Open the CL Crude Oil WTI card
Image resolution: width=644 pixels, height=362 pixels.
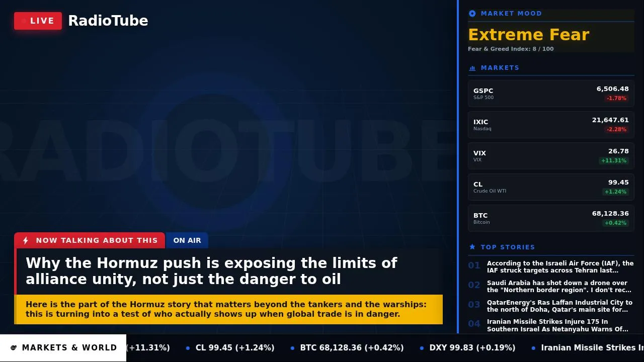point(551,187)
